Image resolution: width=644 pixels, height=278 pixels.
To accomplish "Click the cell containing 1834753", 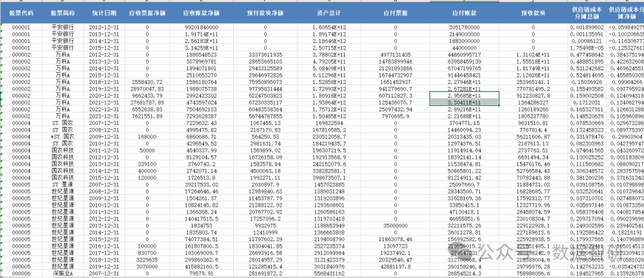I will coord(202,226).
